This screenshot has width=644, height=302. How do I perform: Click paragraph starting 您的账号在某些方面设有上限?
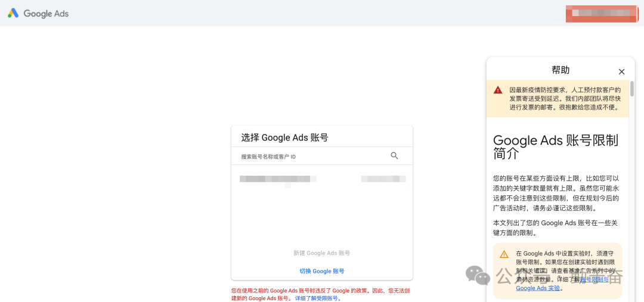pyautogui.click(x=556, y=193)
